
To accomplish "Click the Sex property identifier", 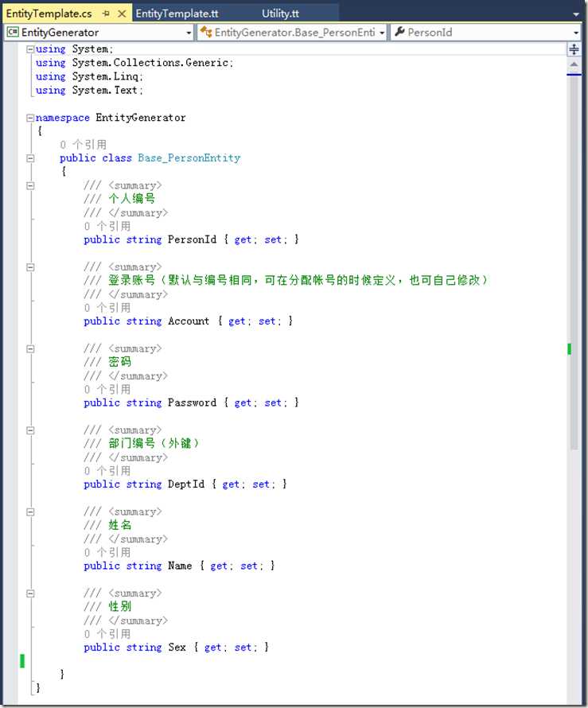I will [x=177, y=648].
